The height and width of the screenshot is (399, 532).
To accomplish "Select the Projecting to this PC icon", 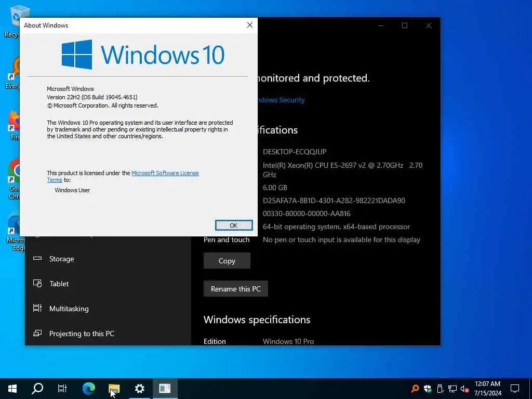I will [37, 333].
